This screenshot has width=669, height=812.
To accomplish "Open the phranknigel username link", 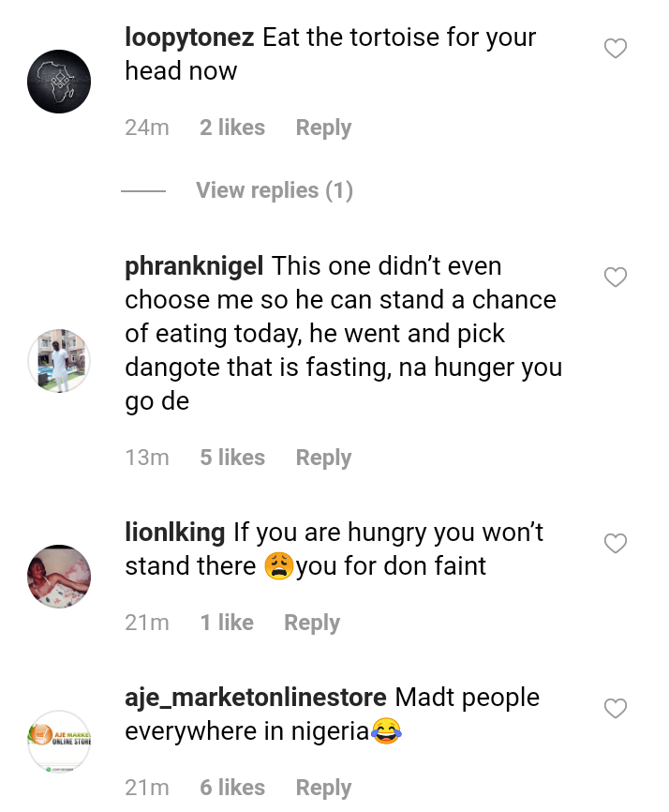I will pyautogui.click(x=195, y=266).
